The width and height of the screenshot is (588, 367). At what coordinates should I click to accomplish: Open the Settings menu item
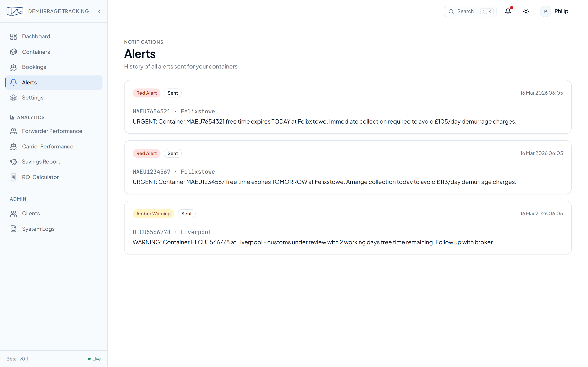(x=33, y=98)
